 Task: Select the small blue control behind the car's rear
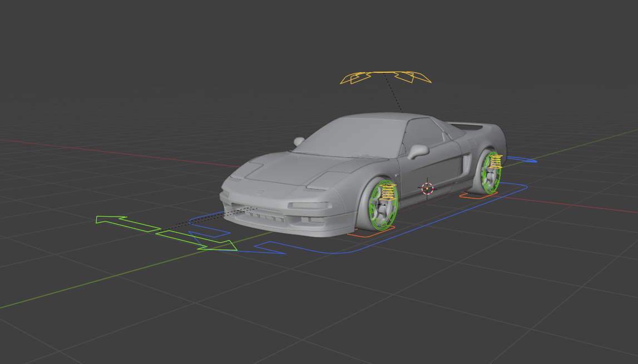pyautogui.click(x=522, y=159)
